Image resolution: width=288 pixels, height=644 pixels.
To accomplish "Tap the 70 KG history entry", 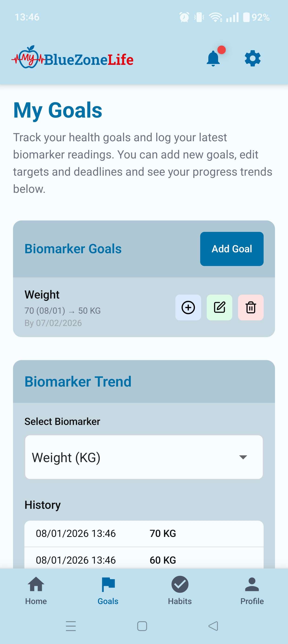I will pos(144,533).
